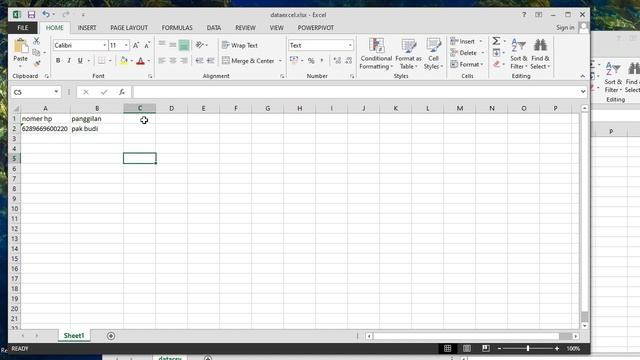Screen dimensions: 640x360
Task: Toggle Bold formatting
Action: click(58, 61)
